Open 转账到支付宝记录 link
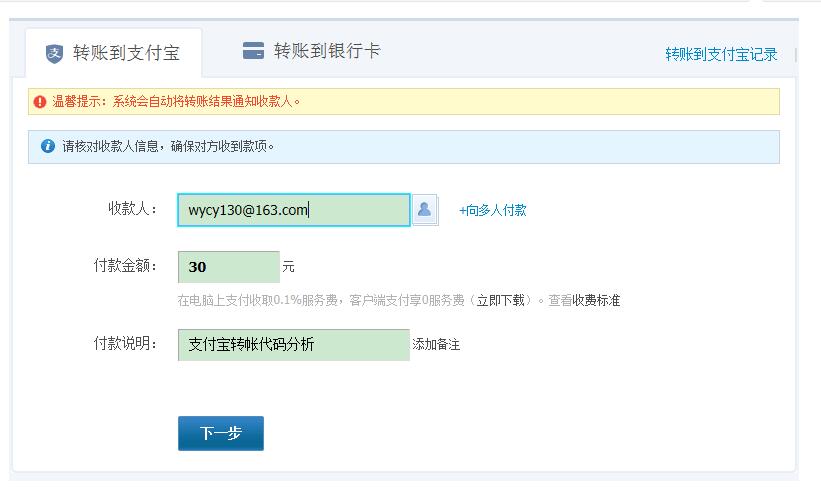Image resolution: width=821 pixels, height=487 pixels. pos(721,54)
